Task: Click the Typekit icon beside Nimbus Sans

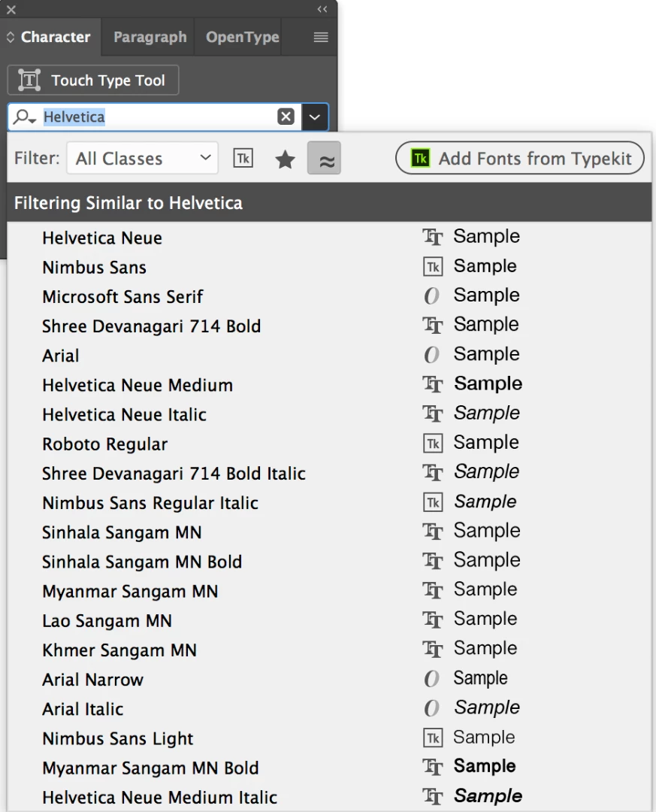Action: tap(433, 267)
